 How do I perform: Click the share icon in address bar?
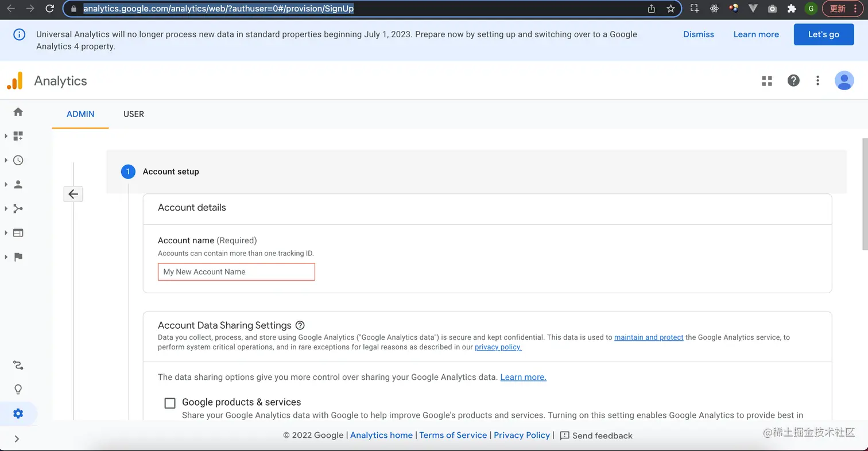coord(651,9)
